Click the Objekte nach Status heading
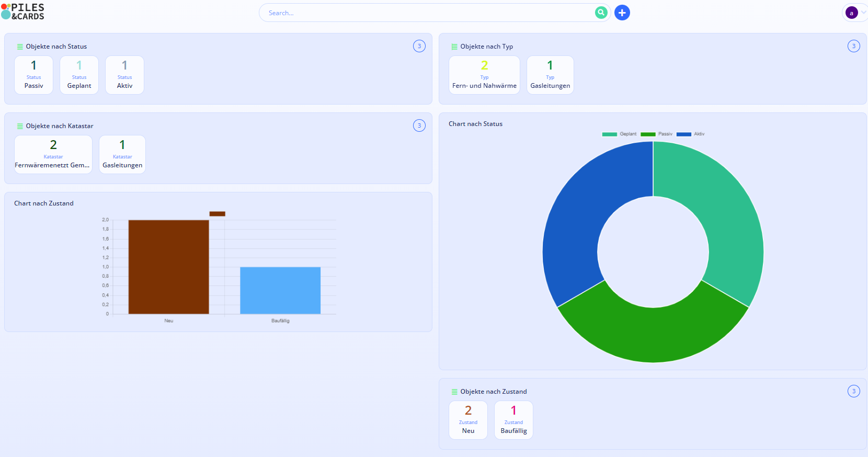Image resolution: width=868 pixels, height=457 pixels. click(x=56, y=47)
